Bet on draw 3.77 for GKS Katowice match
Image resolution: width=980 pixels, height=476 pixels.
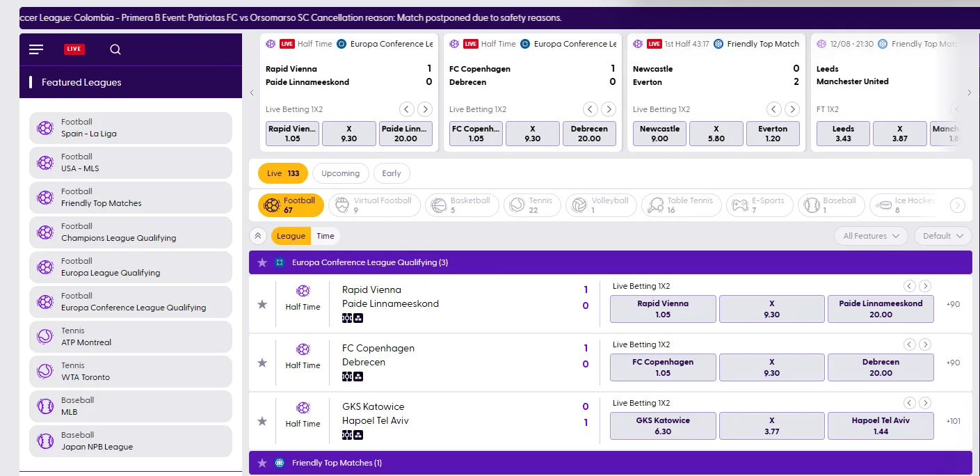pyautogui.click(x=771, y=426)
